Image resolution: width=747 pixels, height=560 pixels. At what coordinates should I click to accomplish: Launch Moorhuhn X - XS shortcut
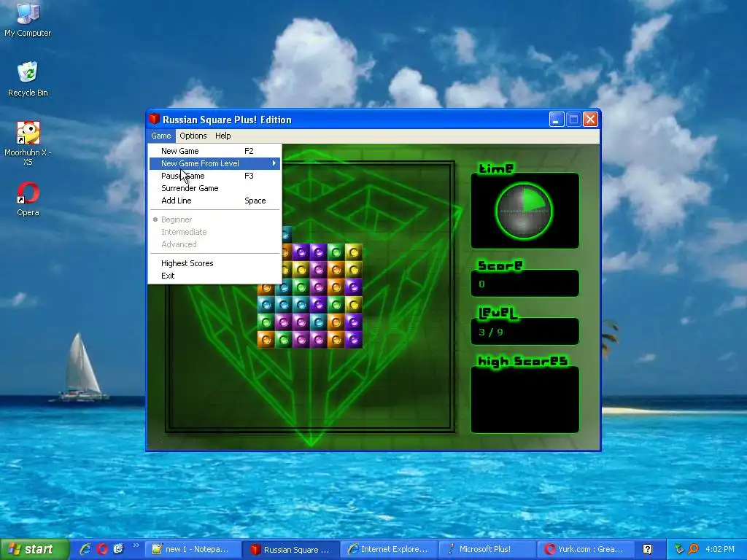pyautogui.click(x=28, y=143)
